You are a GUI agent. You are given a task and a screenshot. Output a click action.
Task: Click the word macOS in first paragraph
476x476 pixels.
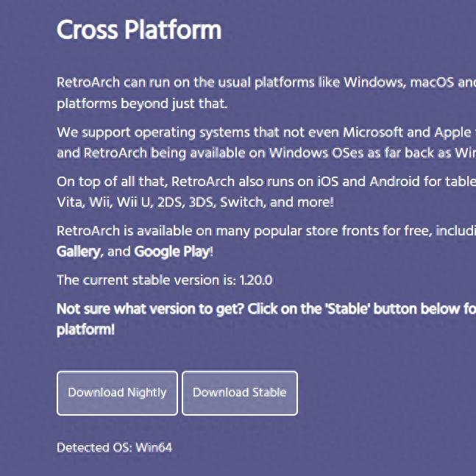431,82
